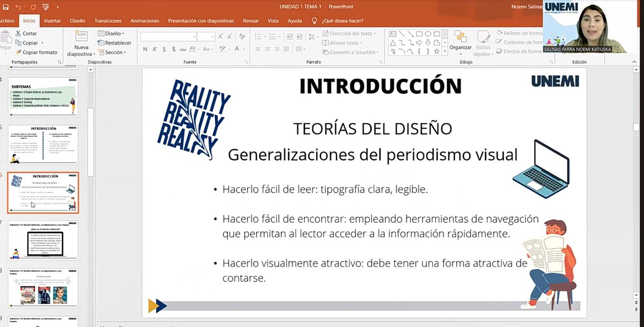Open the Revisar tab
644x327 pixels.
tap(251, 21)
